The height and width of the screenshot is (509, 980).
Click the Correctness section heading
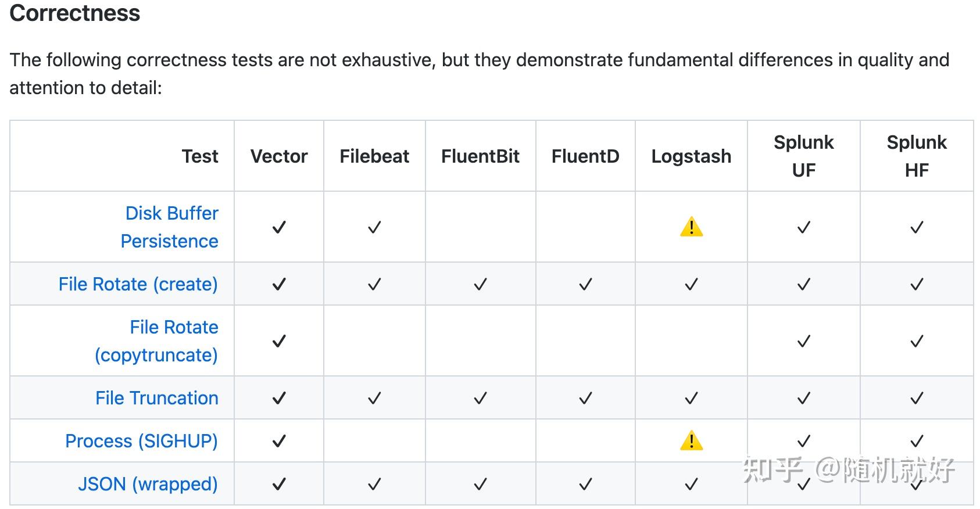click(75, 13)
